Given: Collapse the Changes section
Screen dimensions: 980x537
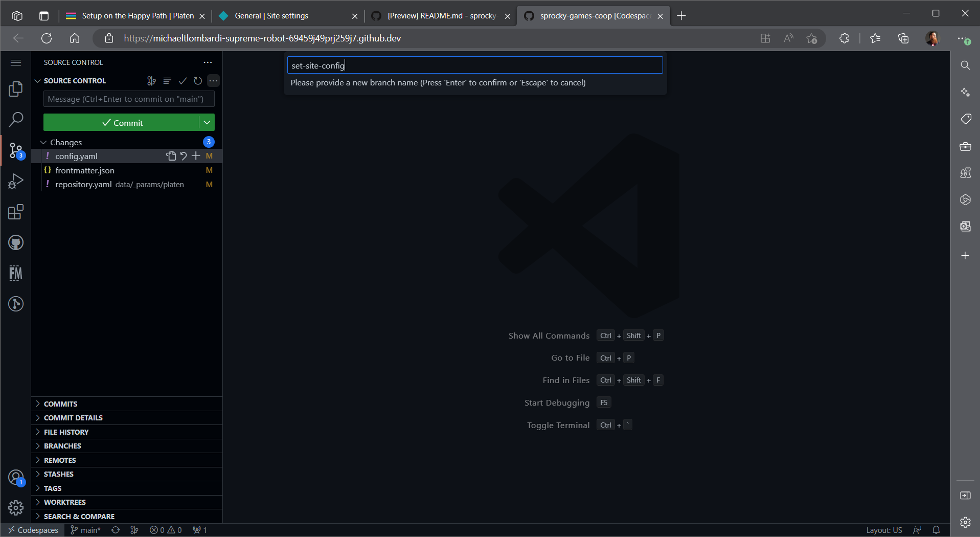Looking at the screenshot, I should [43, 142].
